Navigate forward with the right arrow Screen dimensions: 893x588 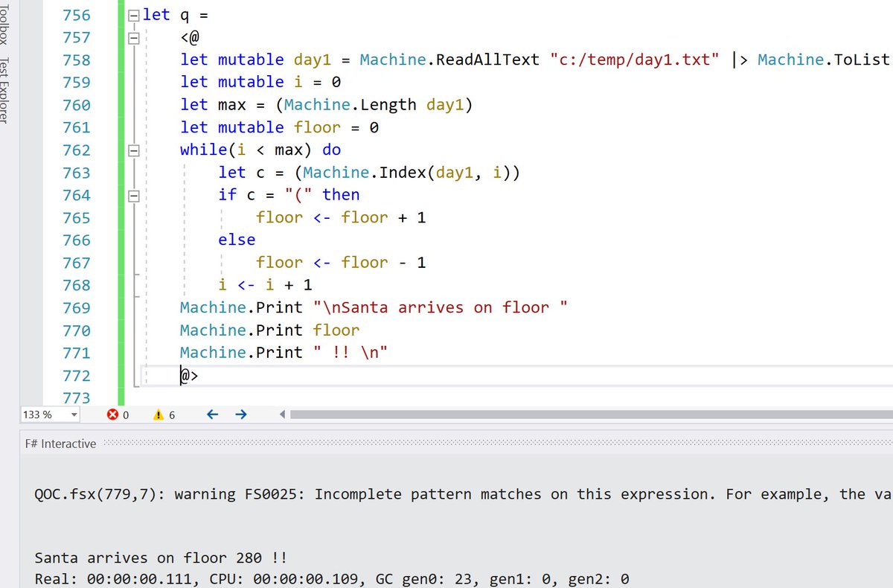click(240, 415)
